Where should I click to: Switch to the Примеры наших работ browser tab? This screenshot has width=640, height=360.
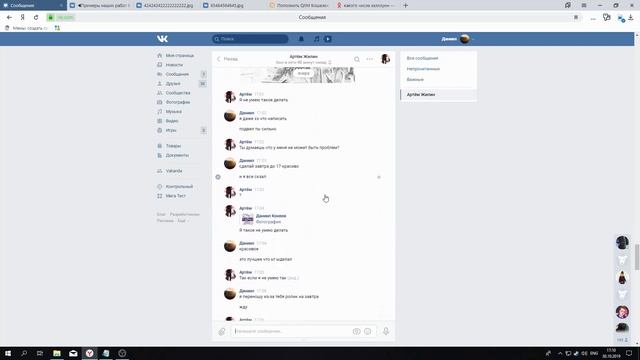[x=100, y=5]
